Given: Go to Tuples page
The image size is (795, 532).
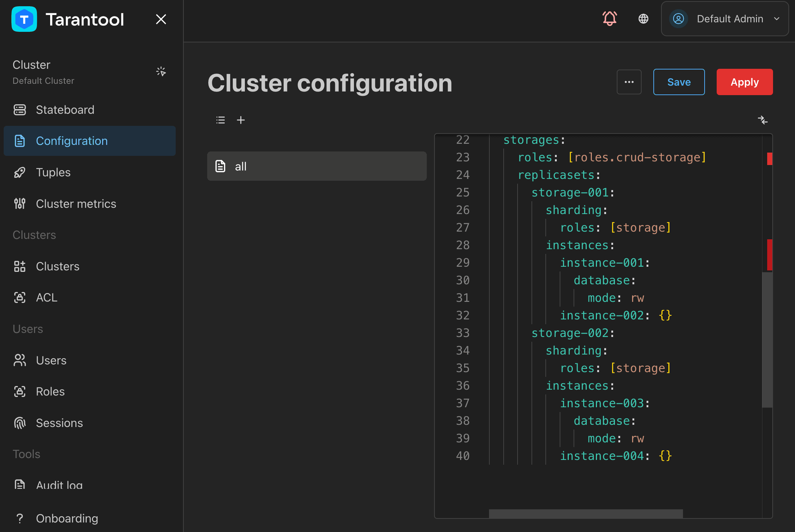Looking at the screenshot, I should (90, 172).
